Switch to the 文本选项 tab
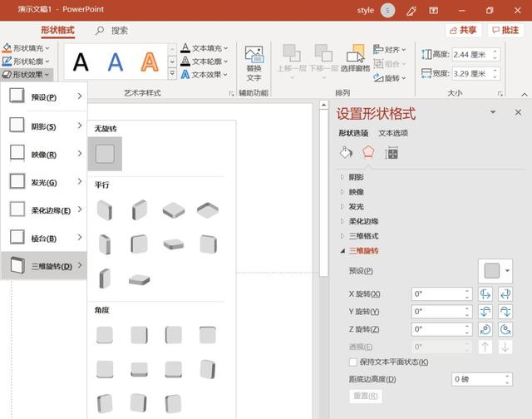The image size is (532, 419). click(x=393, y=133)
